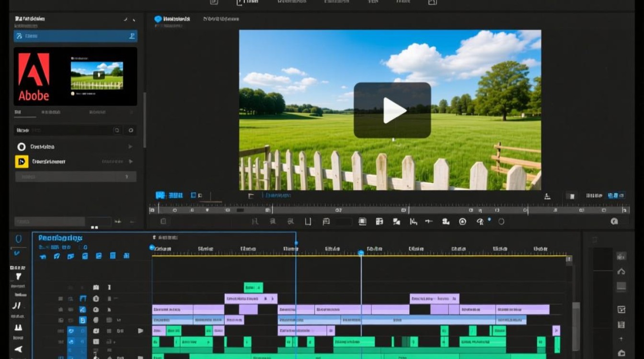The image size is (644, 359).
Task: Click the blue highlighted row in left panel
Action: (75, 36)
